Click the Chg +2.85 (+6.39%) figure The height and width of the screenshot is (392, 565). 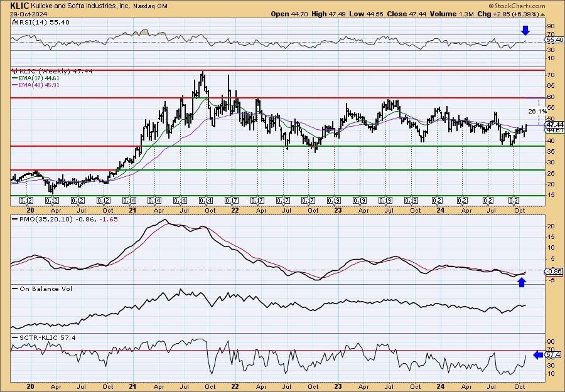point(508,14)
